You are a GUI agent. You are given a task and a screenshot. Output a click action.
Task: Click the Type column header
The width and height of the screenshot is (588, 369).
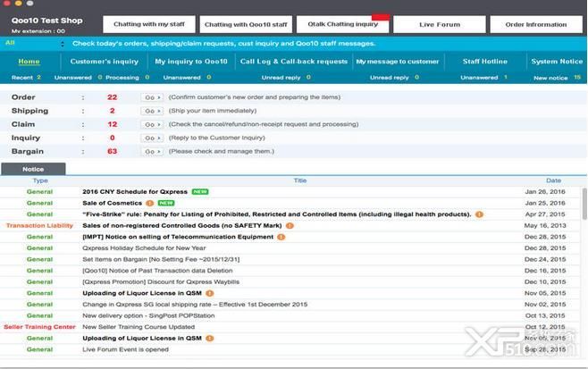pyautogui.click(x=40, y=180)
